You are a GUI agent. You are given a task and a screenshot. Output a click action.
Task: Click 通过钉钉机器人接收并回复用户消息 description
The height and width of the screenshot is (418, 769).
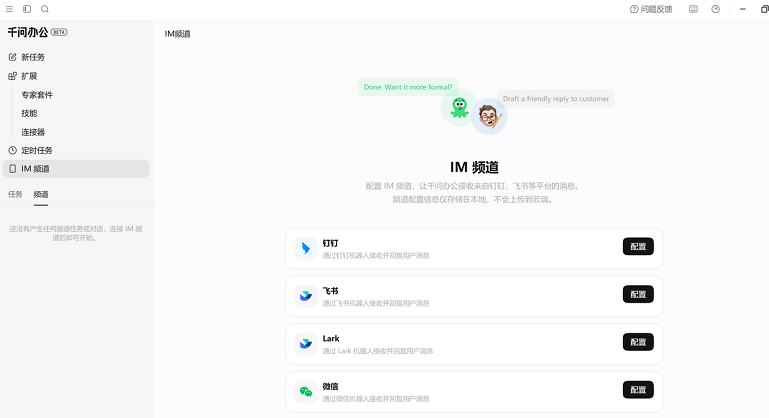[376, 256]
